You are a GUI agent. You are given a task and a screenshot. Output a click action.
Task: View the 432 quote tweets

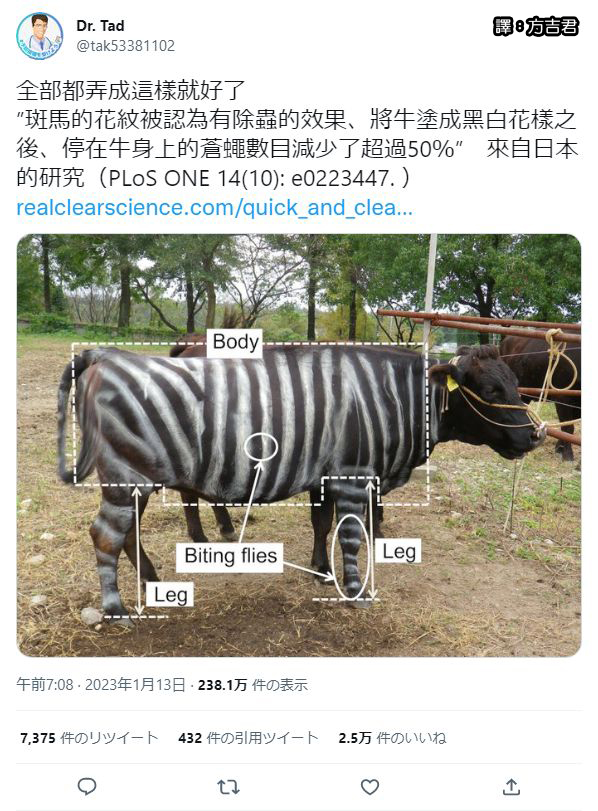coord(248,738)
